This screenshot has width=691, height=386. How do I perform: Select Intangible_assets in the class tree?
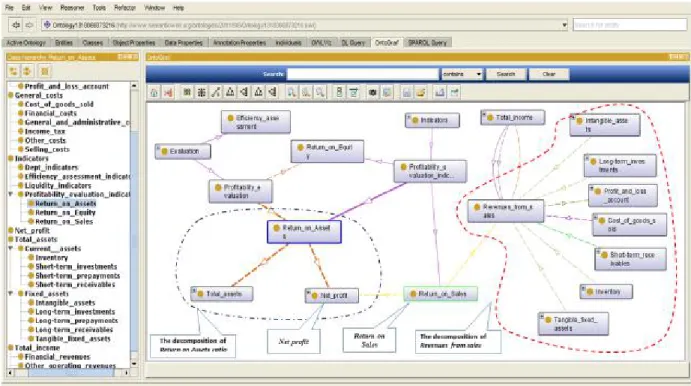tap(65, 302)
